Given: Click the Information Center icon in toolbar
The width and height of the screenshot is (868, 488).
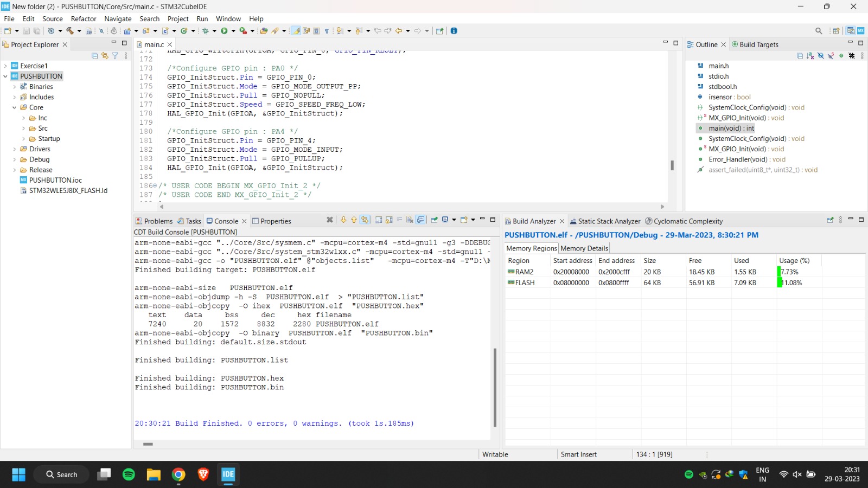Looking at the screenshot, I should tap(454, 31).
